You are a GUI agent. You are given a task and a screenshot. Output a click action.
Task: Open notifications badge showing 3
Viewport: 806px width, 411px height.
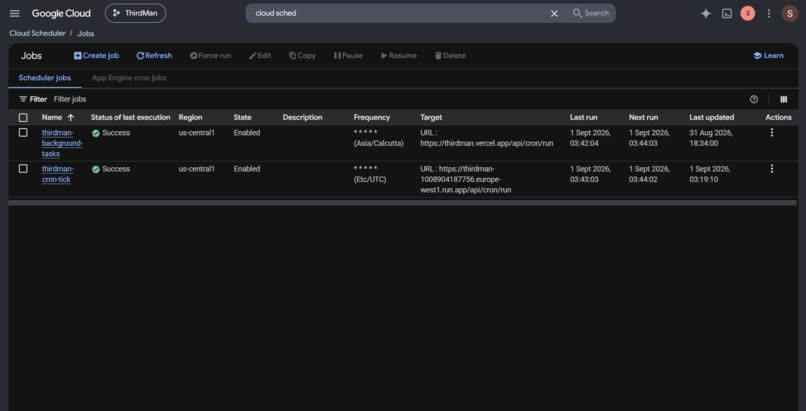[747, 13]
